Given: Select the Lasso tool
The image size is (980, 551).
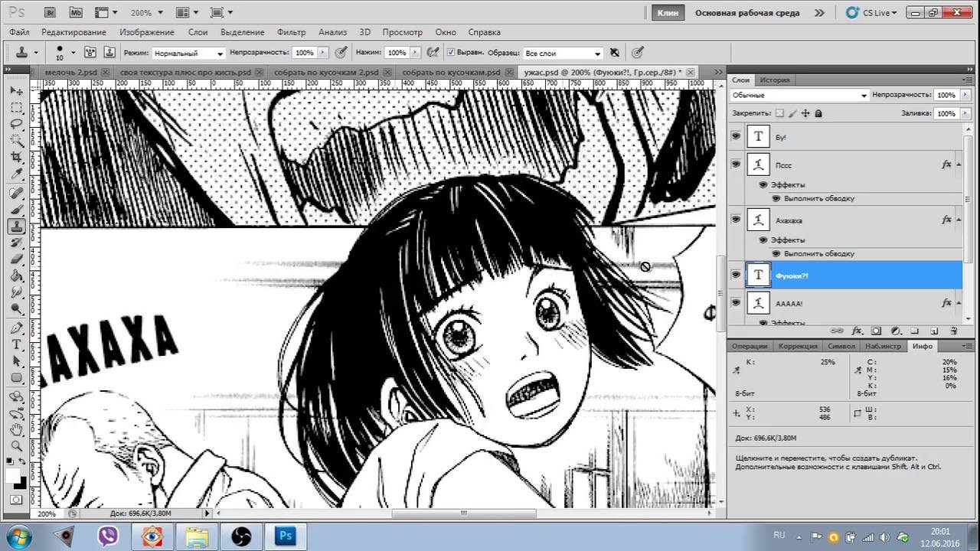Looking at the screenshot, I should pyautogui.click(x=16, y=124).
